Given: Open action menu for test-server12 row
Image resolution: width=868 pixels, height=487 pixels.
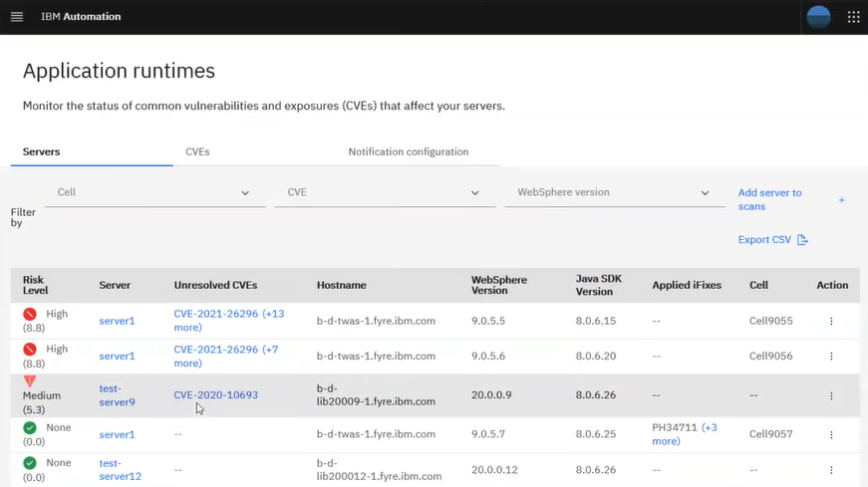Looking at the screenshot, I should 831,470.
